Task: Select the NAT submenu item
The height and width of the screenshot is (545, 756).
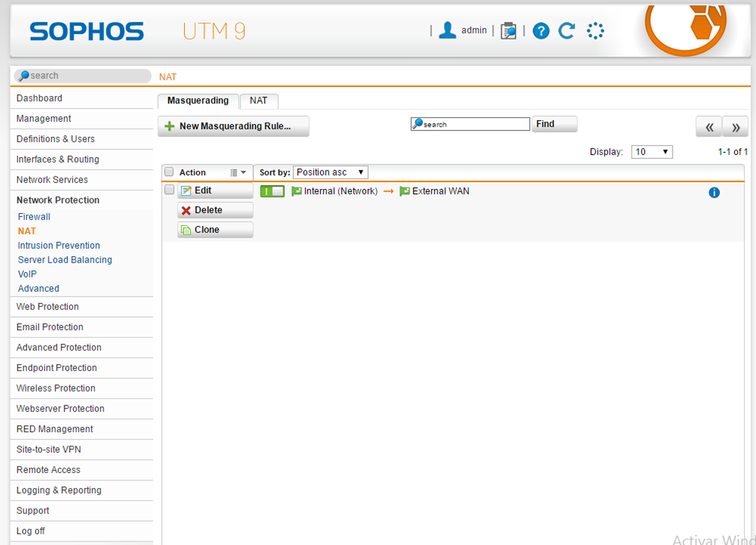Action: tap(27, 231)
